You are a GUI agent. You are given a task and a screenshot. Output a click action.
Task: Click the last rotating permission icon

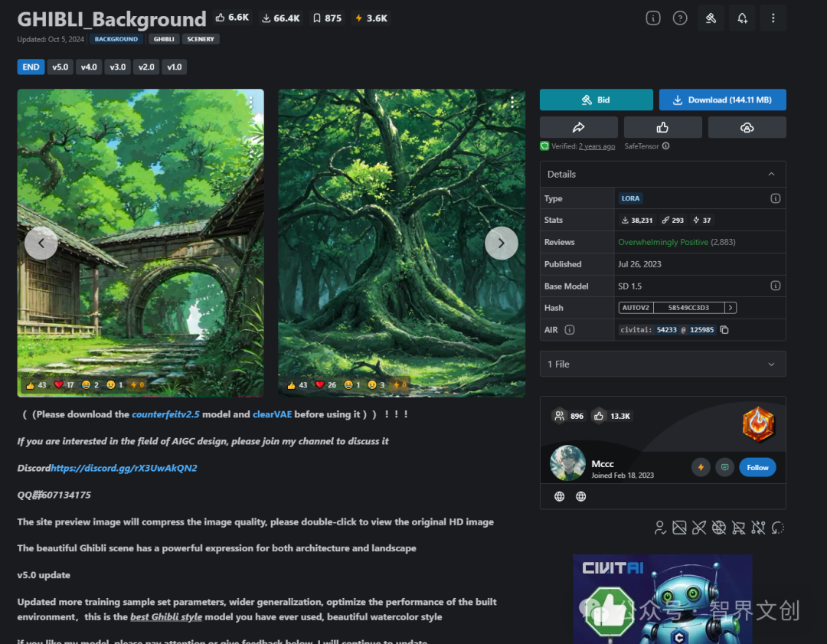click(778, 528)
